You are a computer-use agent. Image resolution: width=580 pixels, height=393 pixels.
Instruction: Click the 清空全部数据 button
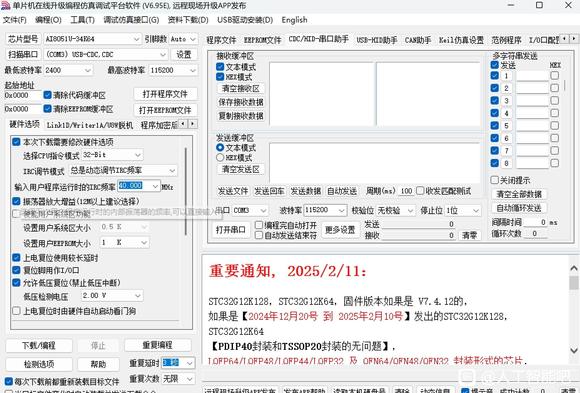click(519, 194)
